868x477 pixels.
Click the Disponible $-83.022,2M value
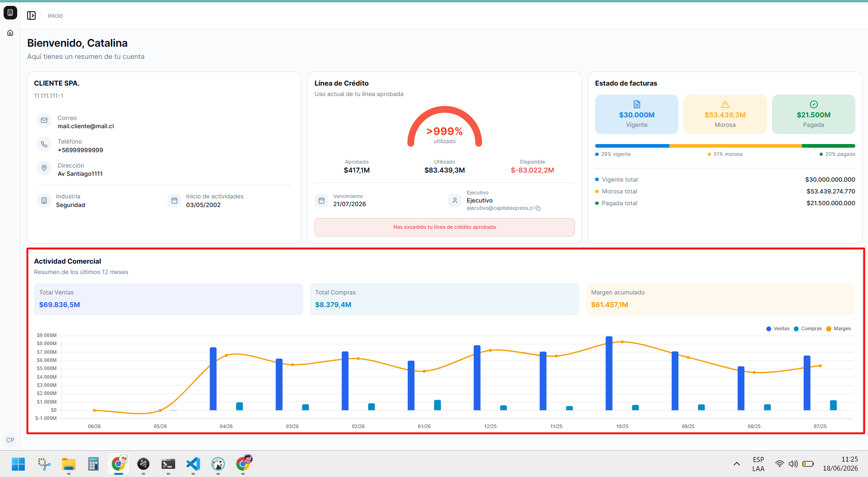click(532, 170)
